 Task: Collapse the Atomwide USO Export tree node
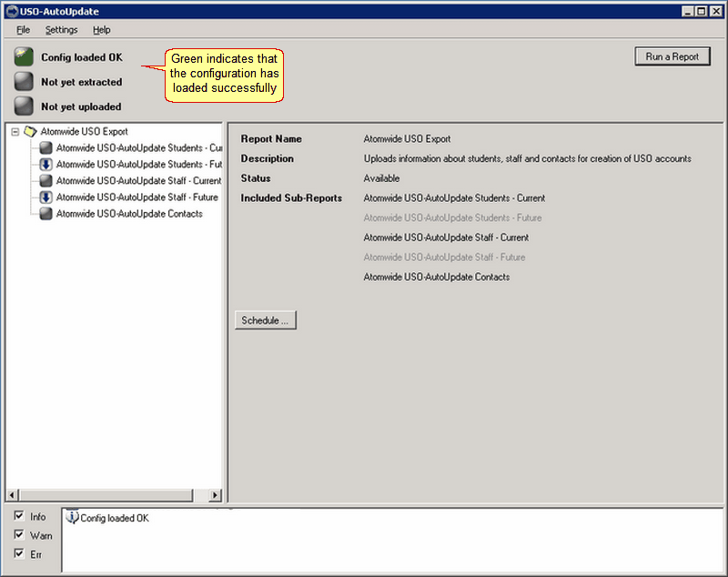coord(15,132)
